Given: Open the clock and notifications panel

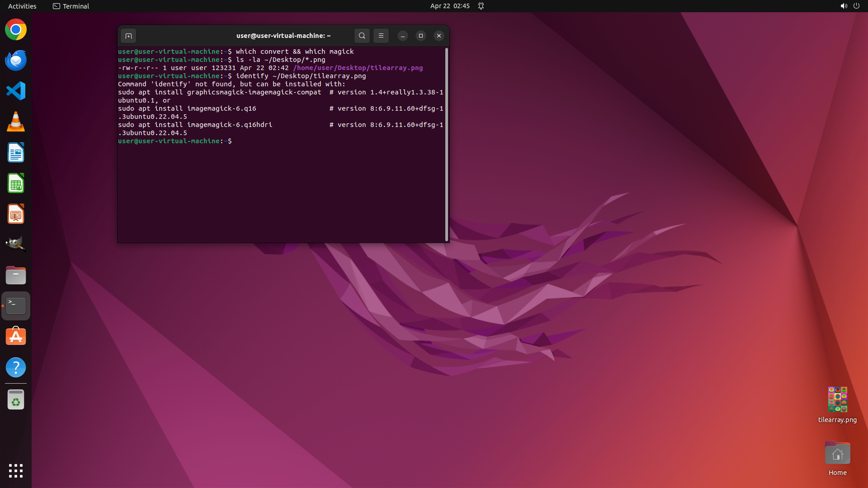Looking at the screenshot, I should [x=450, y=6].
